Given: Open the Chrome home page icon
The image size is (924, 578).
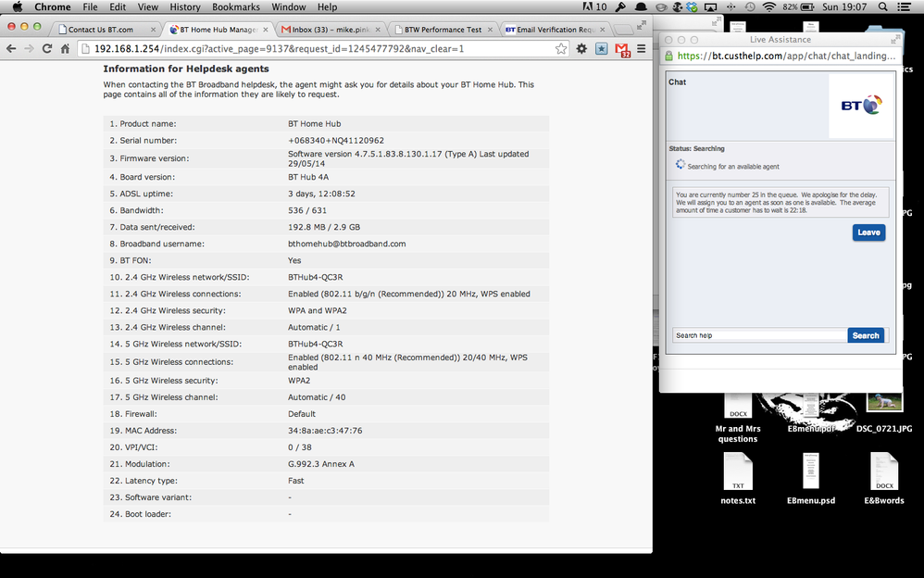Looking at the screenshot, I should coord(65,48).
